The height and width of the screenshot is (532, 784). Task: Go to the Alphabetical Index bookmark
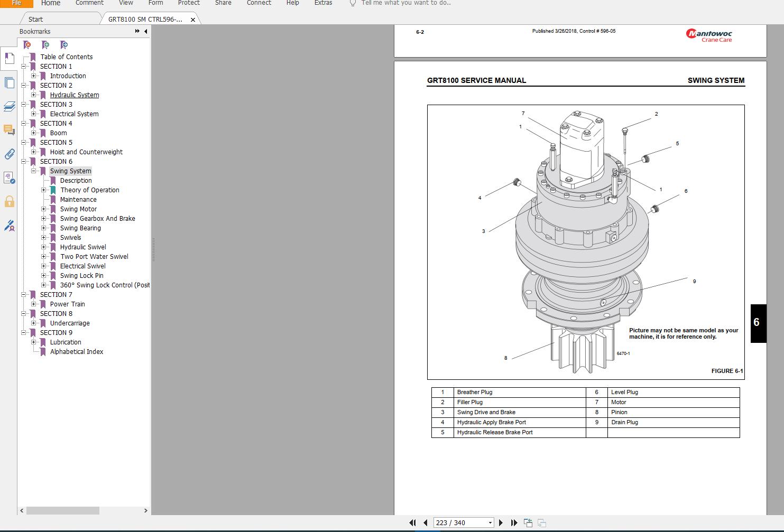pyautogui.click(x=76, y=351)
